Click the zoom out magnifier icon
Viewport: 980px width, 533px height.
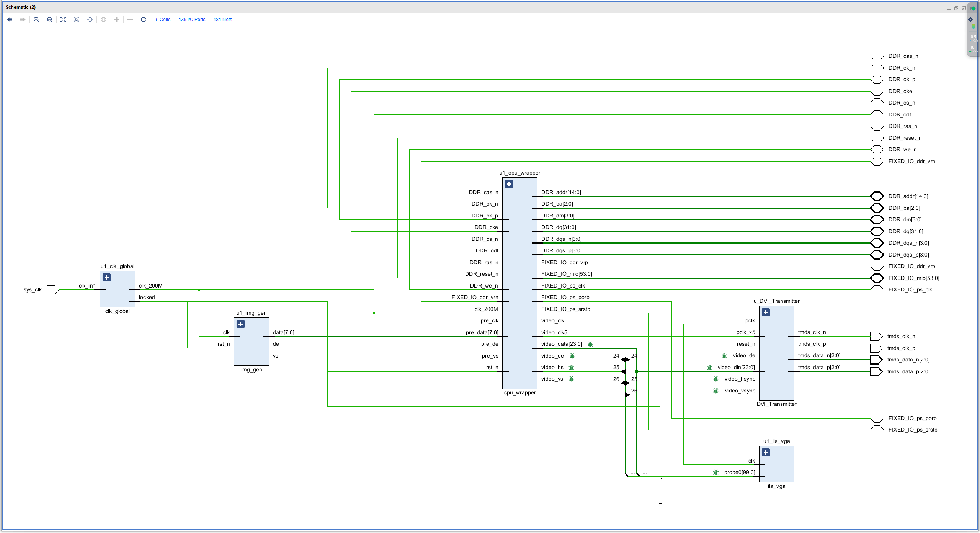point(50,20)
